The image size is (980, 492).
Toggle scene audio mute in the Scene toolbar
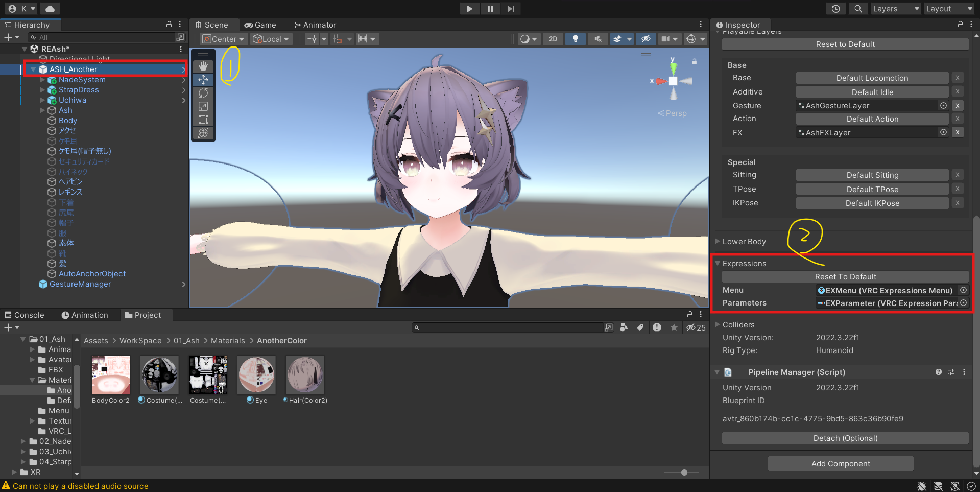click(597, 39)
